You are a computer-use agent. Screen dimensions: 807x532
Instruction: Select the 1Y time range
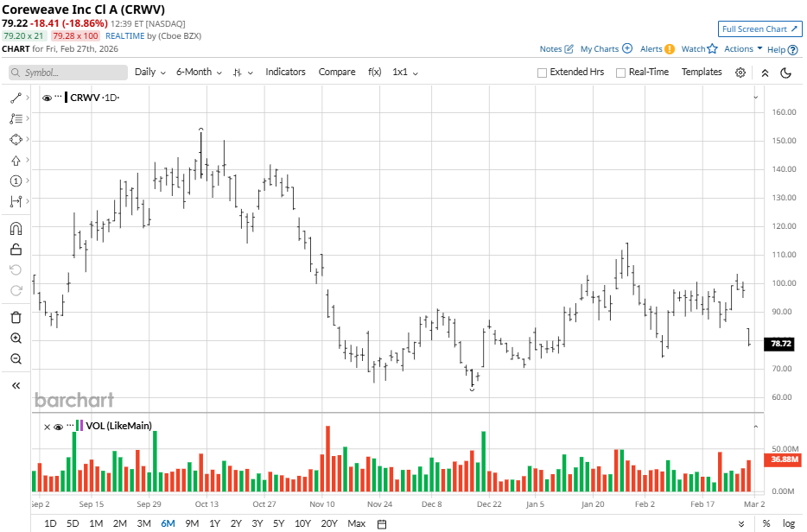214,523
